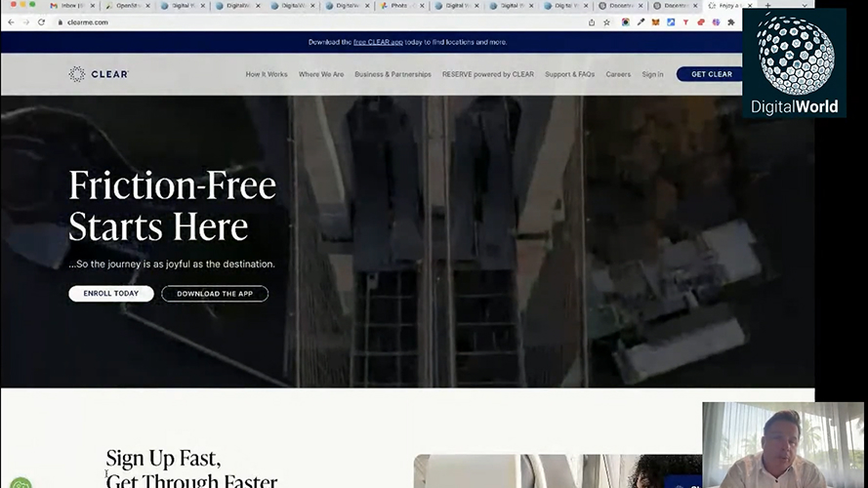Click the browser back arrow
This screenshot has height=488, width=868.
11,21
